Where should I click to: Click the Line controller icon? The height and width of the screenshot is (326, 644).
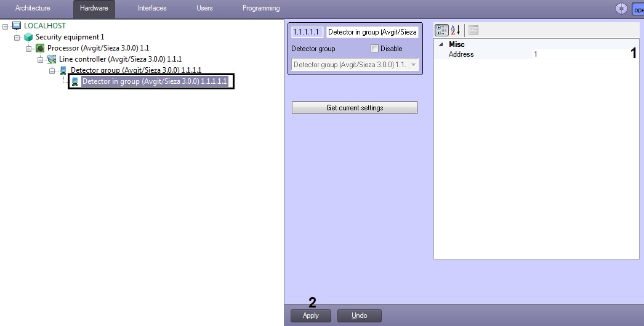point(52,59)
